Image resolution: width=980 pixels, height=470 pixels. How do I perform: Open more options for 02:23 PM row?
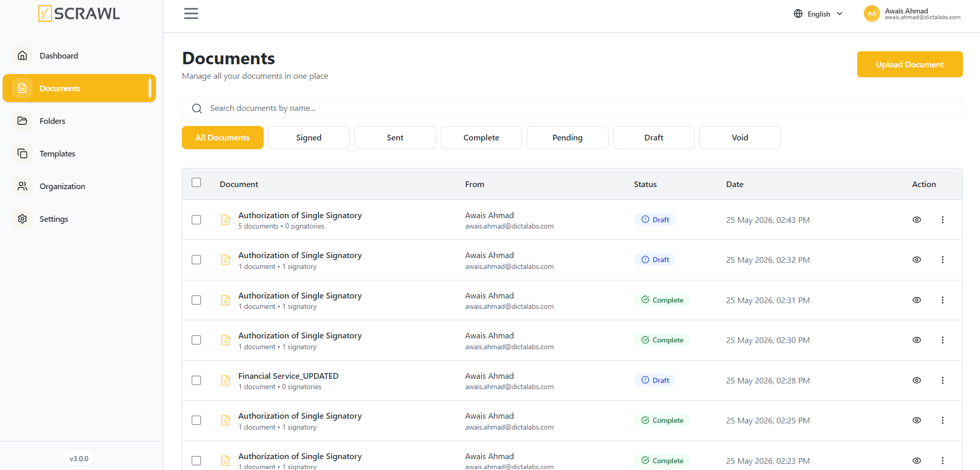[943, 461]
